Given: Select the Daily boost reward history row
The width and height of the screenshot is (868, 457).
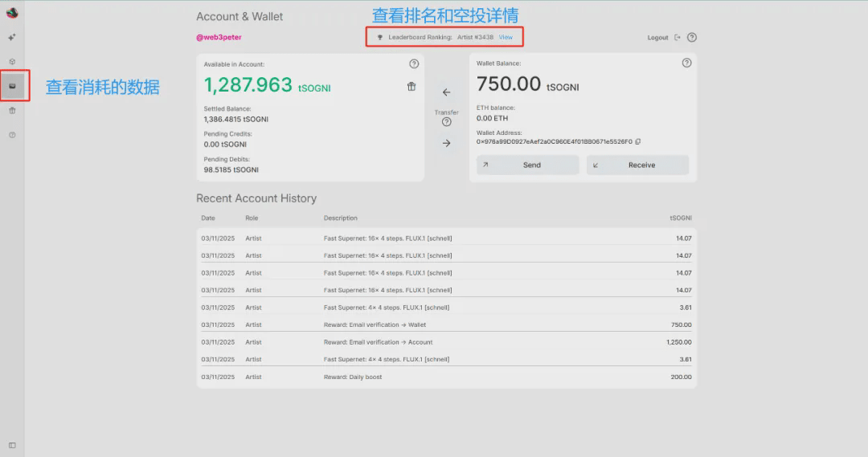Looking at the screenshot, I should point(446,377).
